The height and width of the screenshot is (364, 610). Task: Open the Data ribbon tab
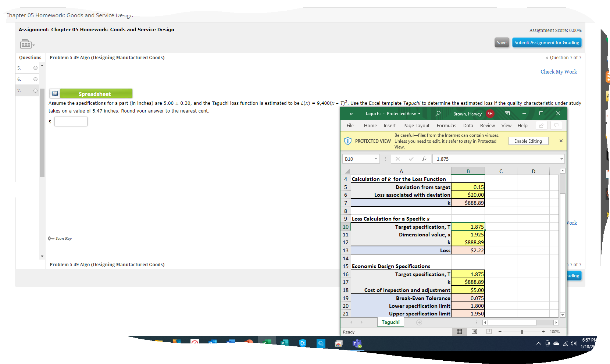pos(468,126)
